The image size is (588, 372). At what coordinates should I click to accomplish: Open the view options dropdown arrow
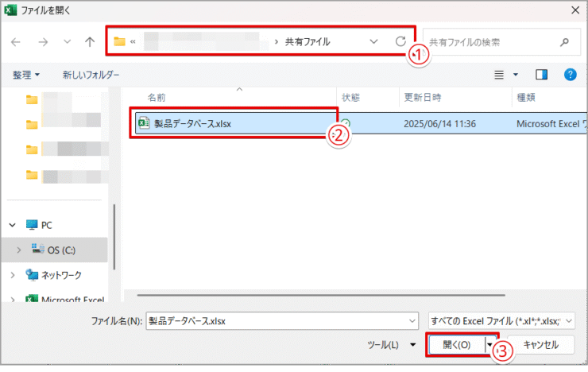[516, 75]
